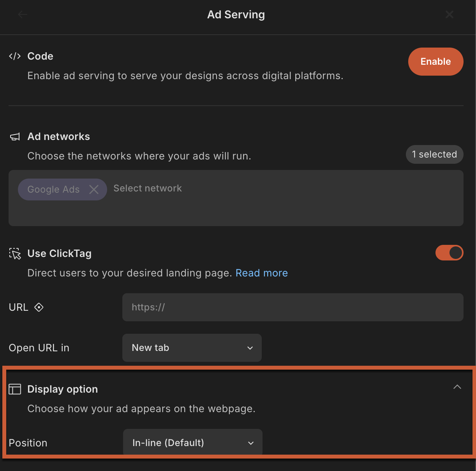Click the Display option heading
Image resolution: width=476 pixels, height=471 pixels.
click(x=62, y=389)
